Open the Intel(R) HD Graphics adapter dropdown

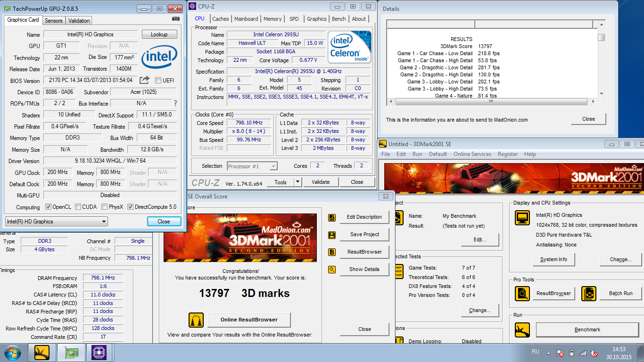[56, 222]
